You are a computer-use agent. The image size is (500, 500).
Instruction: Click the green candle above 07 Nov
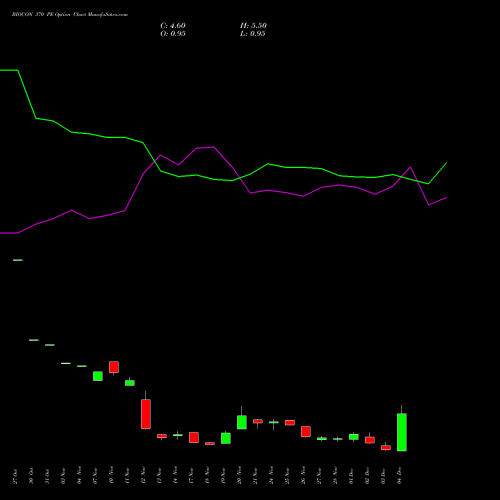point(98,376)
